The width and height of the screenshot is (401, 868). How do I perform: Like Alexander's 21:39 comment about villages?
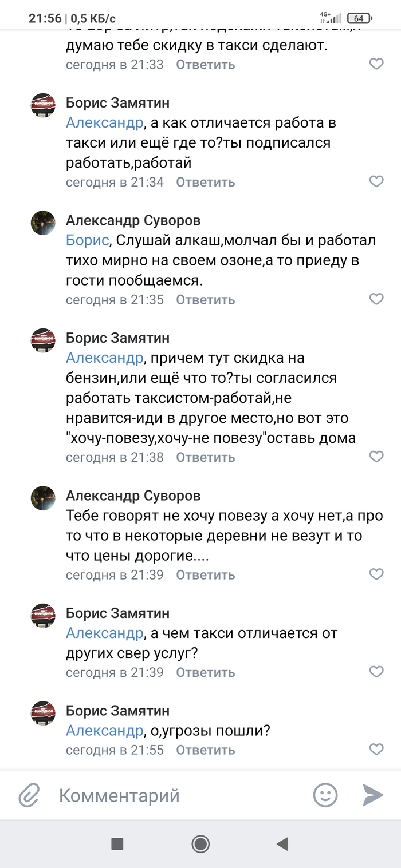coord(376,574)
